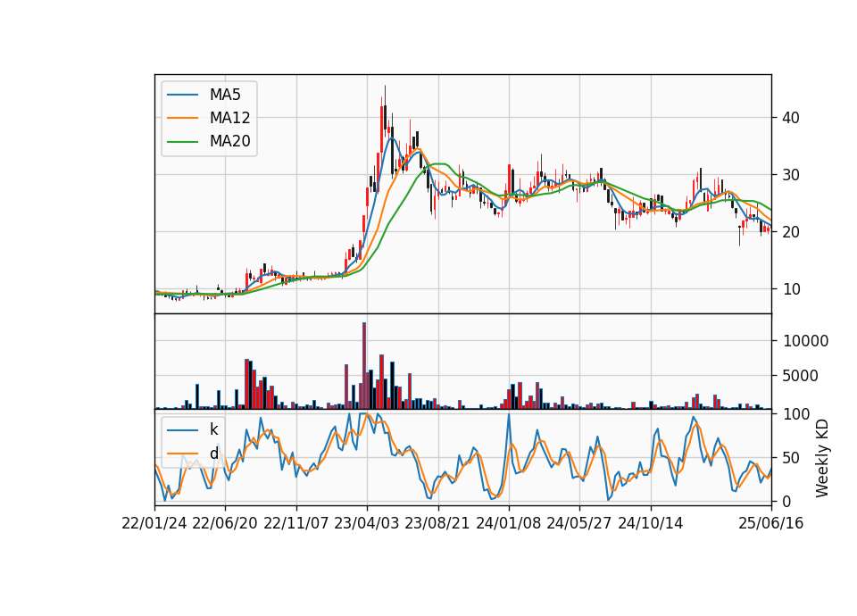The height and width of the screenshot is (616, 857).
Task: Click the tallest volume bar above 10000
Action: click(364, 366)
